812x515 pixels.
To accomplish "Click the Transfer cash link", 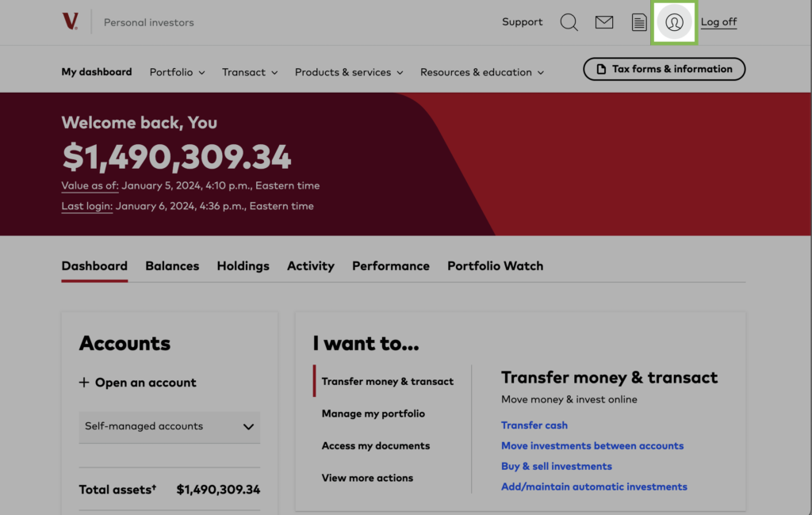I will tap(534, 425).
